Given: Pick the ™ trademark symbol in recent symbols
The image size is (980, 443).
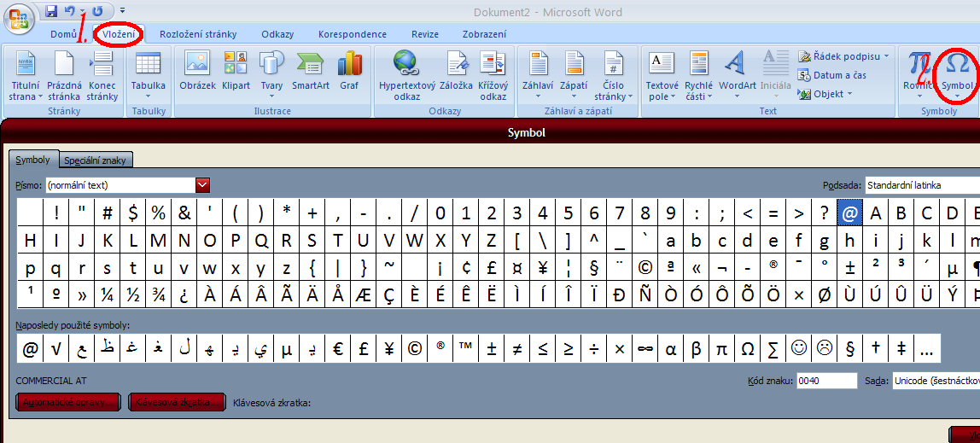Looking at the screenshot, I should [465, 349].
